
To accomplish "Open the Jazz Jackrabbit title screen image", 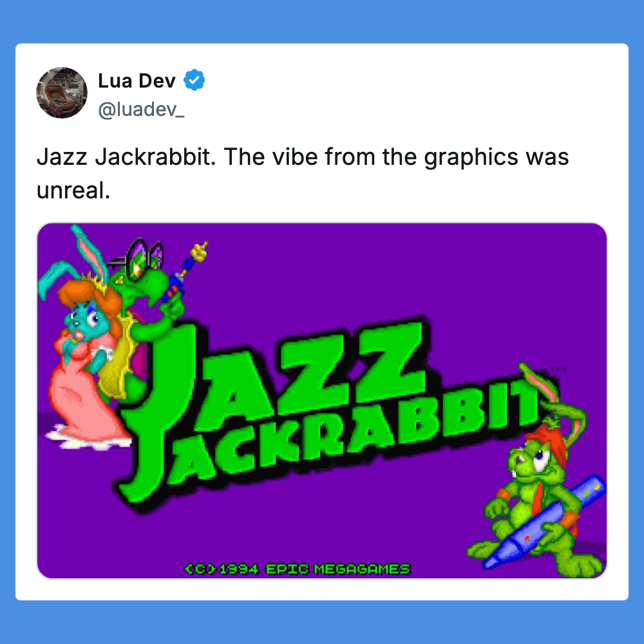I will point(322,401).
